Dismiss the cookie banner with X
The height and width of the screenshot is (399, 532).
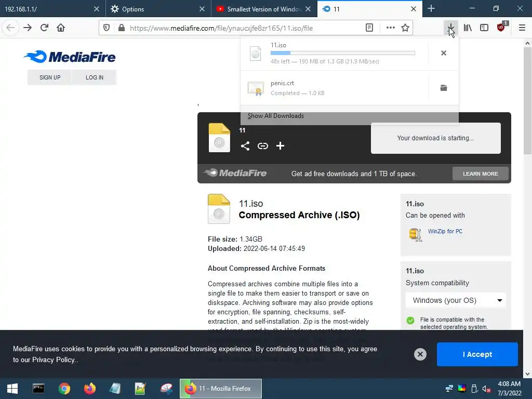(x=420, y=354)
